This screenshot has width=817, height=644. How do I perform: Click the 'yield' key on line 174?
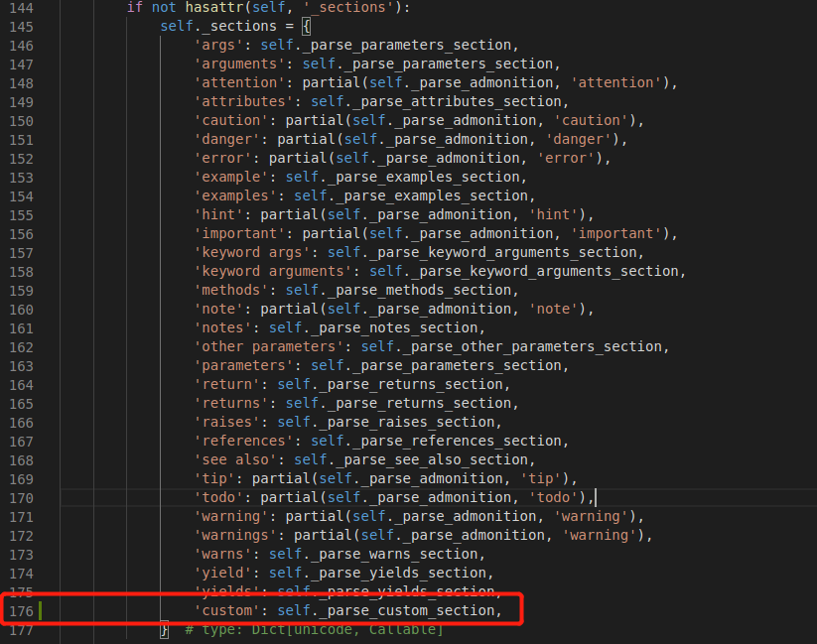point(222,573)
